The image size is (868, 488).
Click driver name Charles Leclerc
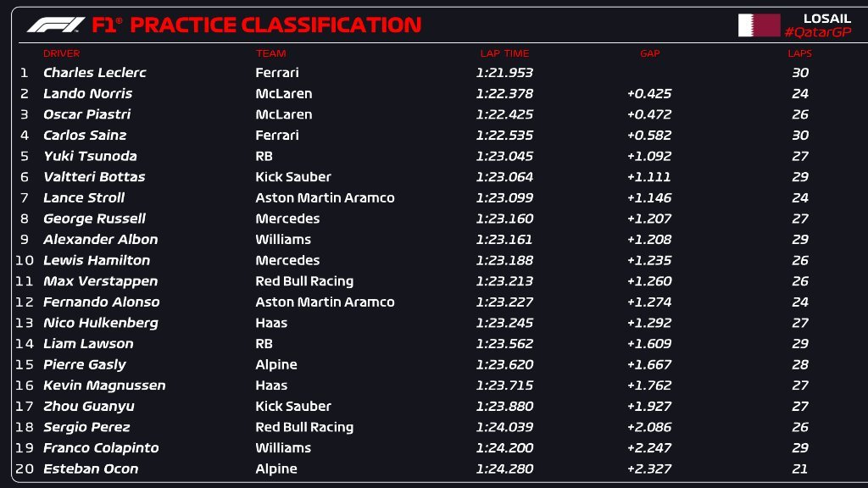point(93,73)
